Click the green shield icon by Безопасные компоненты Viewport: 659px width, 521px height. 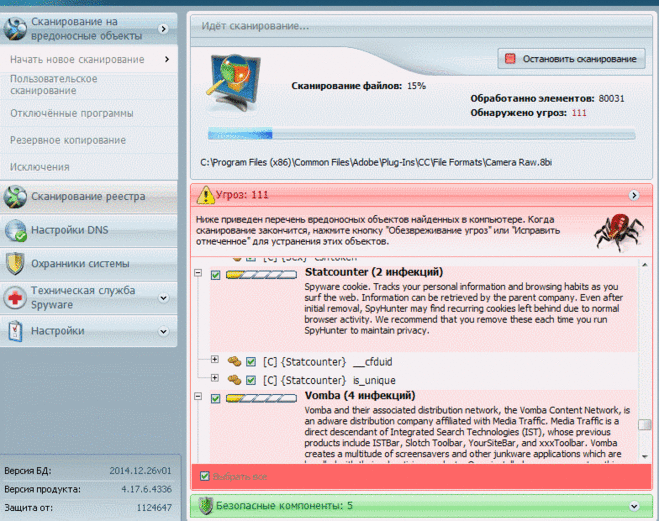click(x=204, y=505)
